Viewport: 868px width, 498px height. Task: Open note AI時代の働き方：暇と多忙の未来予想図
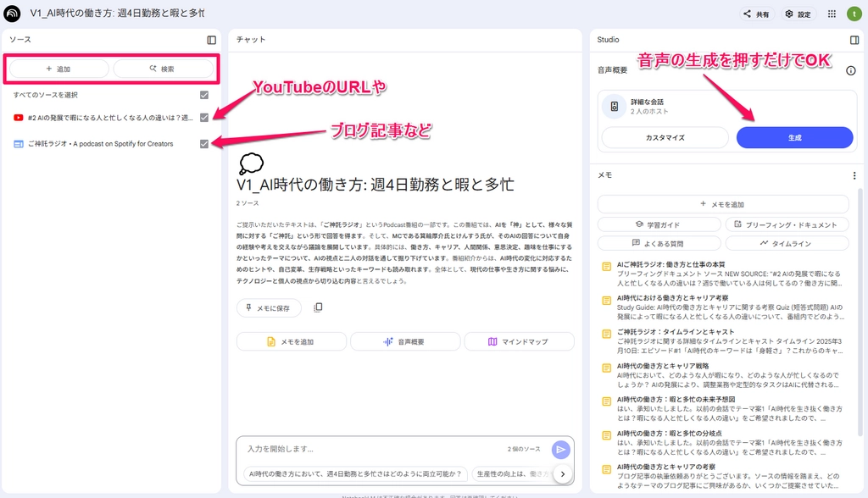pos(722,408)
